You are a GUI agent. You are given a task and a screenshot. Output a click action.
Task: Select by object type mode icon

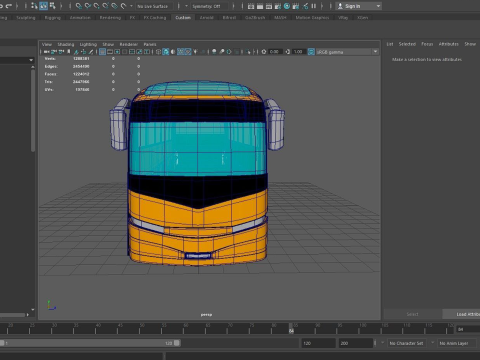(x=43, y=6)
